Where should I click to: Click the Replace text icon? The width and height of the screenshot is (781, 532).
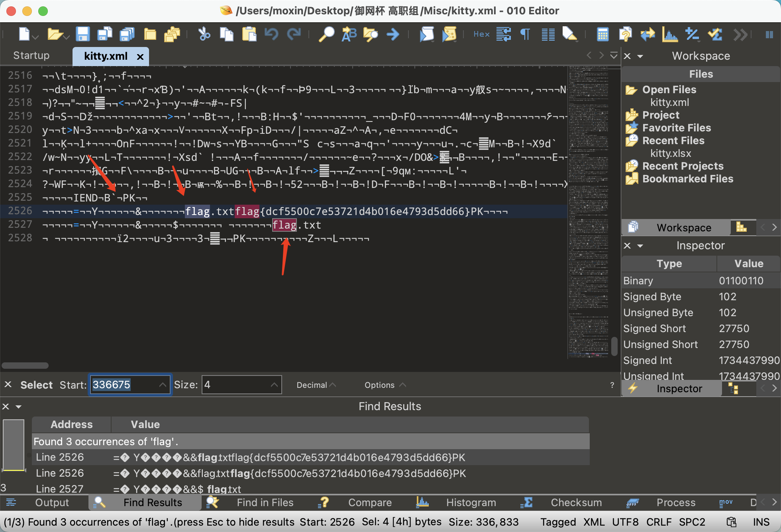349,35
